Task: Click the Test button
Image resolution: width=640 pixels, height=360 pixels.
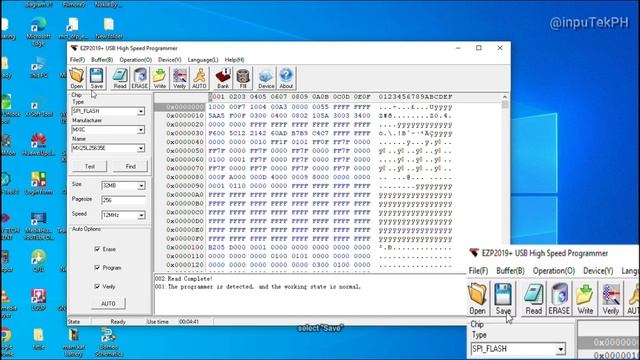Action: [90, 167]
